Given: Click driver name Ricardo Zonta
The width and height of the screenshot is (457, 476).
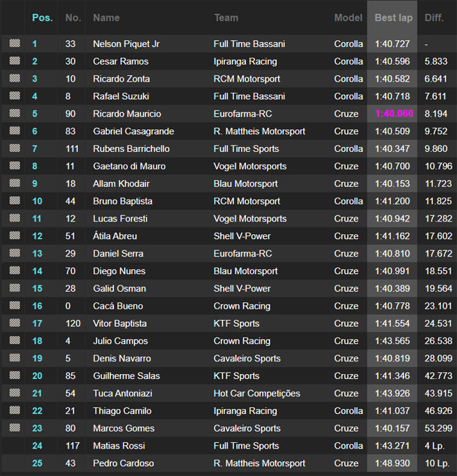Looking at the screenshot, I should point(122,79).
